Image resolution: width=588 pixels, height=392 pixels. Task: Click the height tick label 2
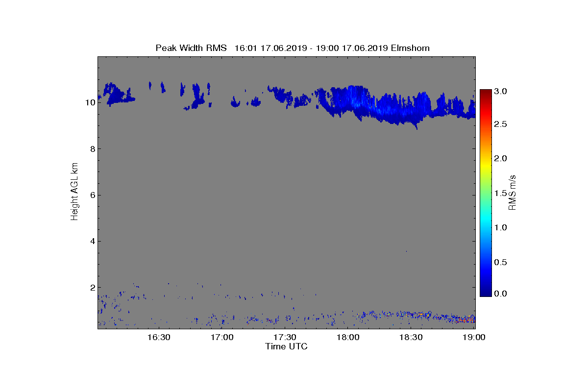click(92, 287)
